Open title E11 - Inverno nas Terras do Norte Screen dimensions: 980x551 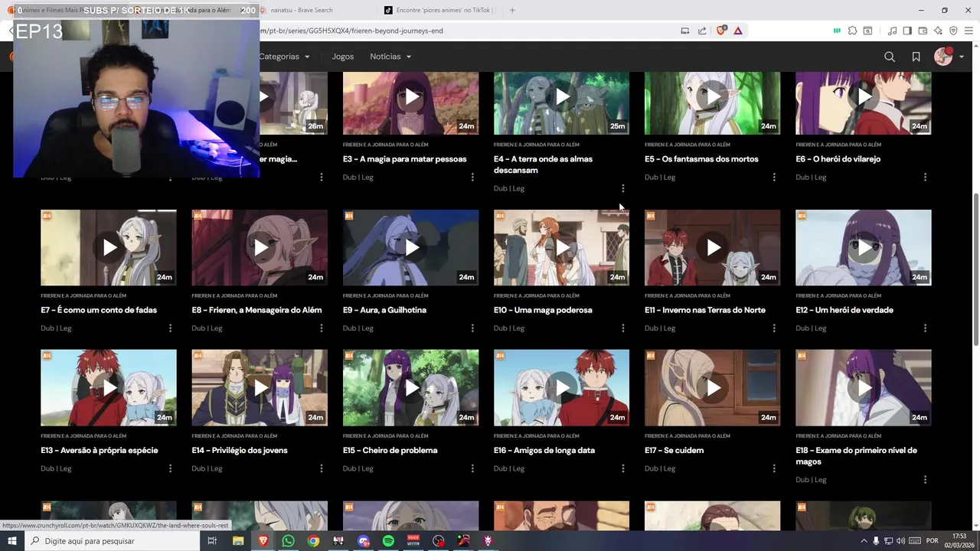coord(705,310)
